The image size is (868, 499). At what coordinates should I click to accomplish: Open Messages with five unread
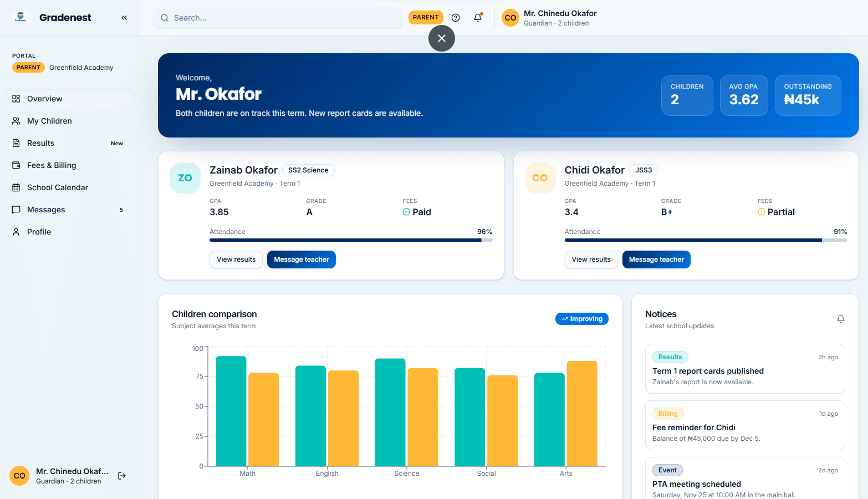click(x=69, y=210)
